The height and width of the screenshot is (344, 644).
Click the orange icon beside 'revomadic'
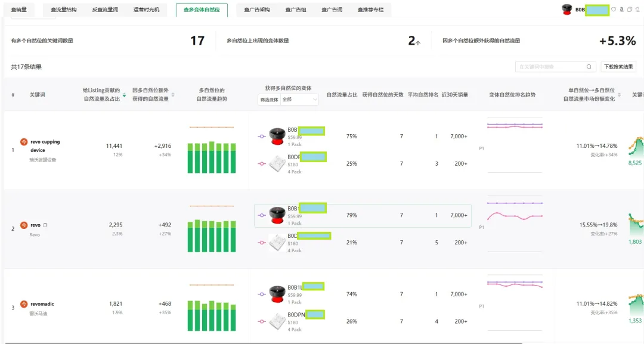(24, 304)
